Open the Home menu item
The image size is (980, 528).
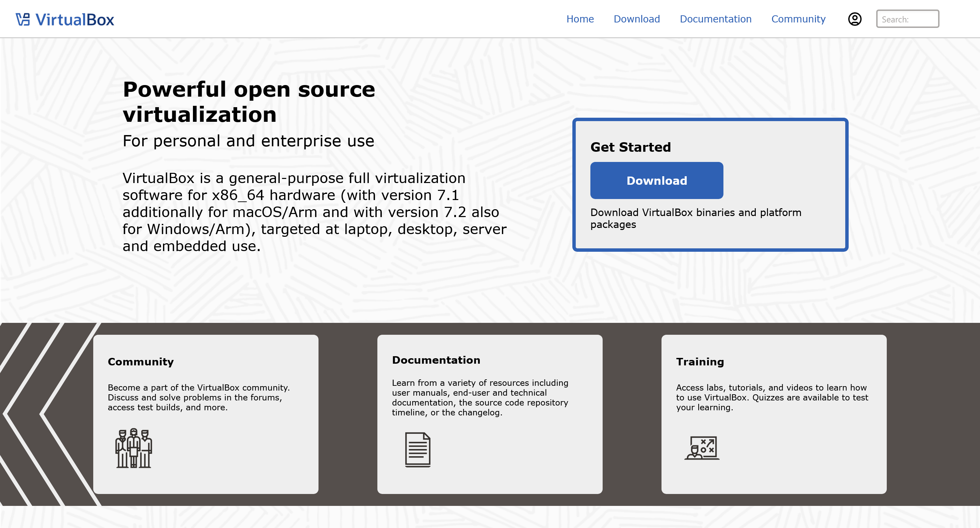(x=580, y=19)
